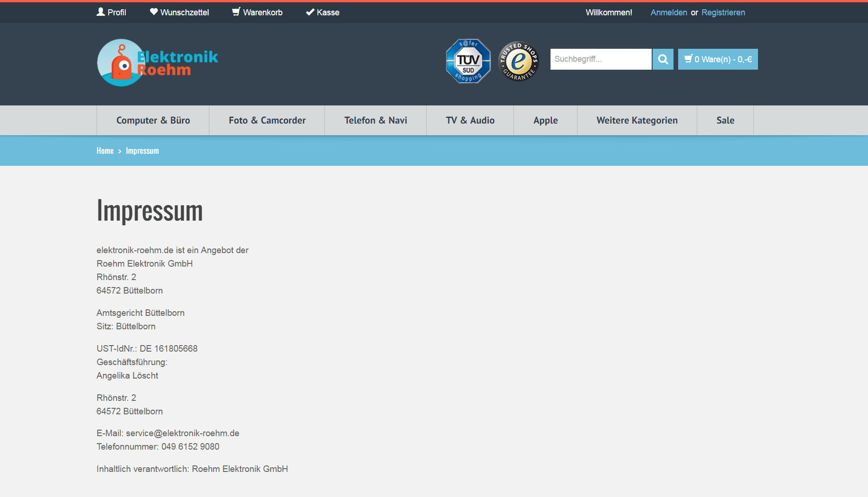Open the 0 Ware(n) cart button
This screenshot has height=497, width=868.
click(718, 59)
